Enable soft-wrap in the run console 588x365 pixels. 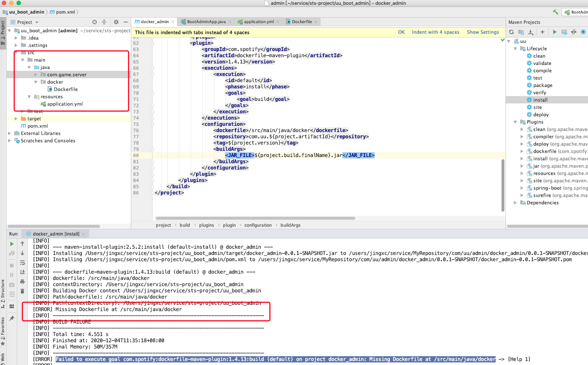pos(22,263)
